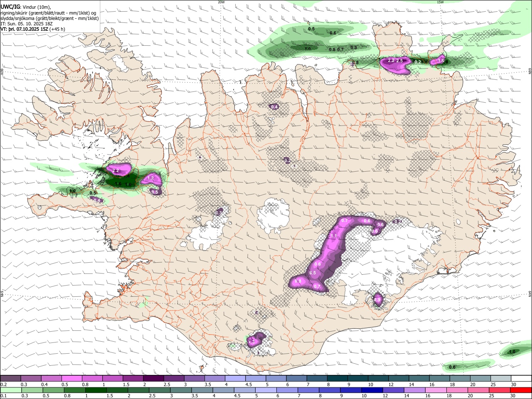
Task: Pick the 0.2 swatch in the top snow scale
Action: 10,379
